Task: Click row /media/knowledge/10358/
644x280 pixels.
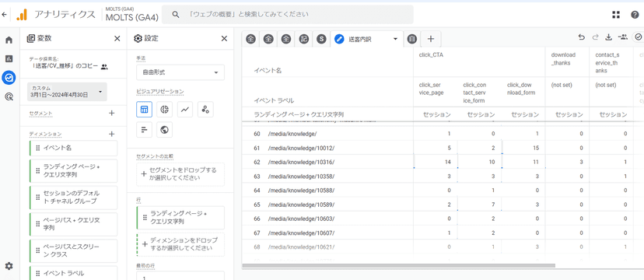Action: pos(443,176)
